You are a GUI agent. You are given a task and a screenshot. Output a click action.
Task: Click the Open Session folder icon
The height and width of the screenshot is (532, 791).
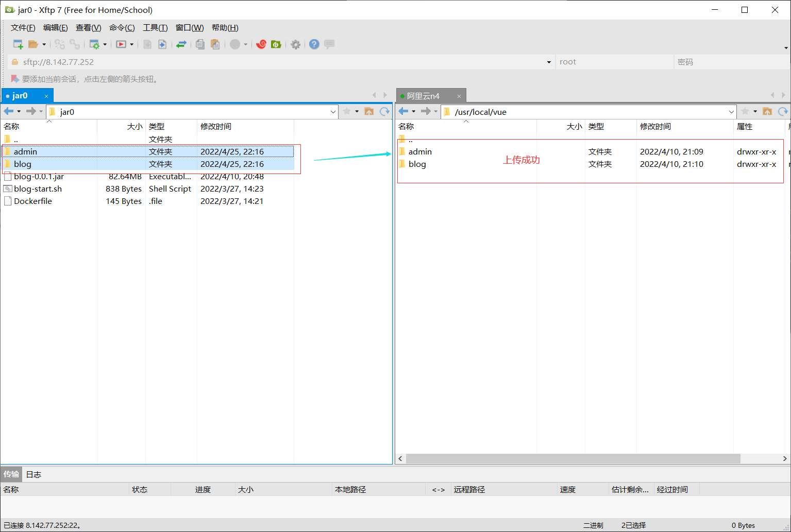pyautogui.click(x=33, y=44)
